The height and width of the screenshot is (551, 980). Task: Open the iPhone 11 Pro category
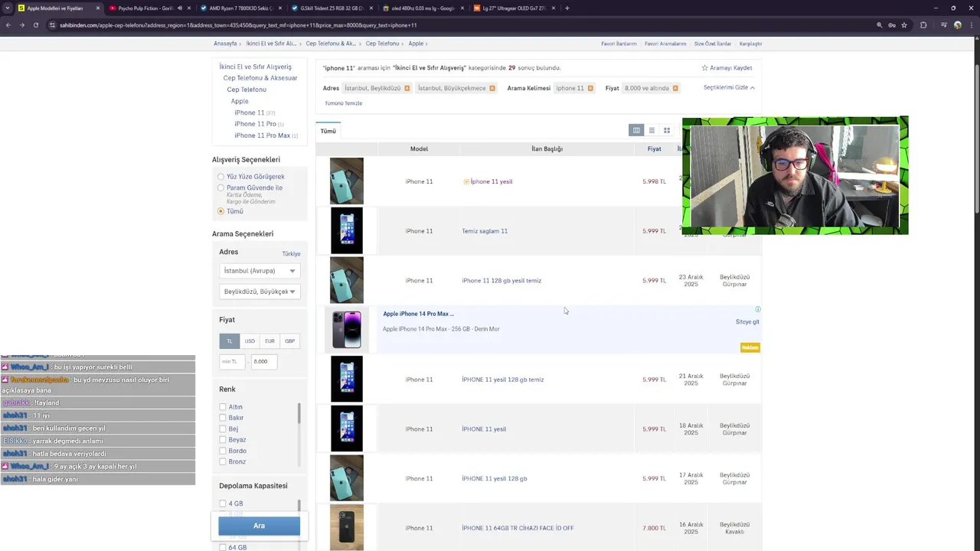click(255, 124)
